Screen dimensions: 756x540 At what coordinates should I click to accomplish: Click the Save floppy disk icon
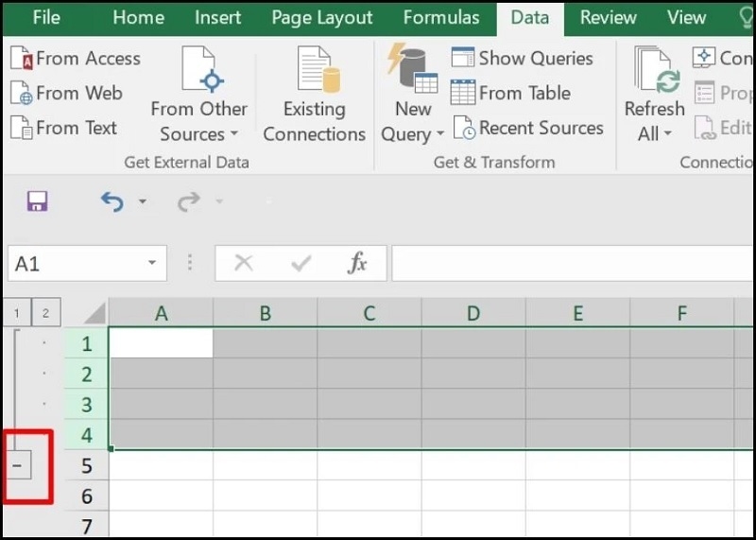[x=37, y=200]
